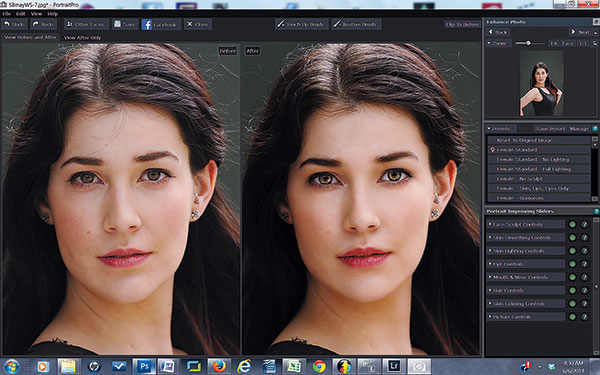Click the Redo button in the toolbar
Viewport: 600px width, 375px height.
click(44, 24)
